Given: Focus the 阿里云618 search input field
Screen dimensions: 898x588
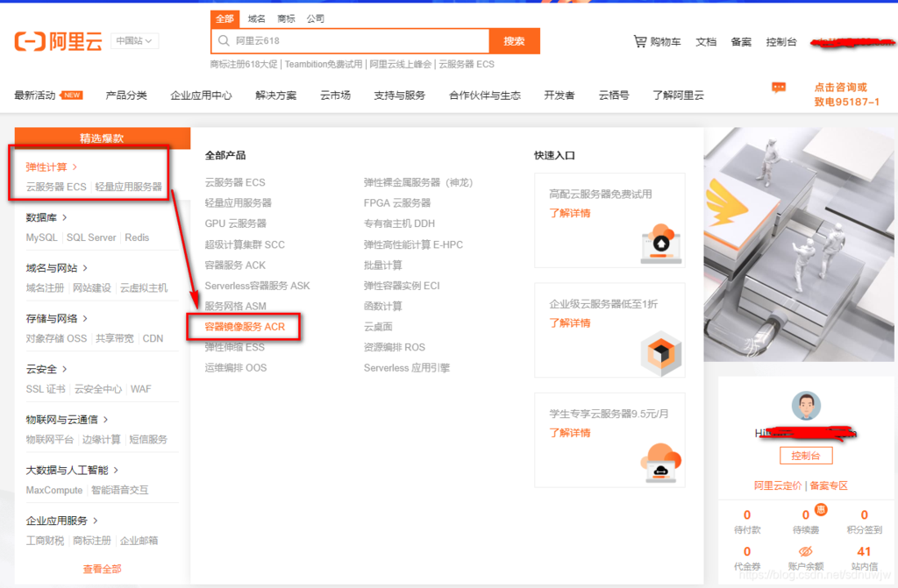Looking at the screenshot, I should pos(351,41).
